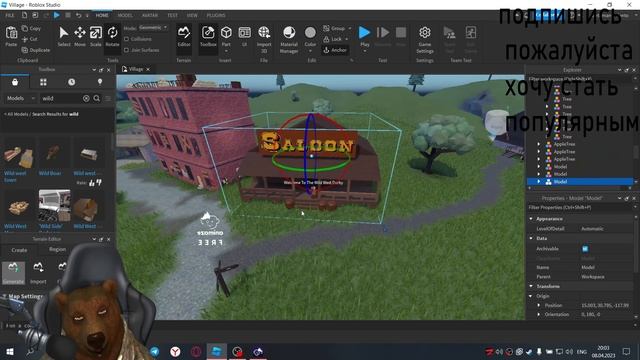Open the Mode Geometric dropdown
This screenshot has height=360, width=640.
[153, 28]
